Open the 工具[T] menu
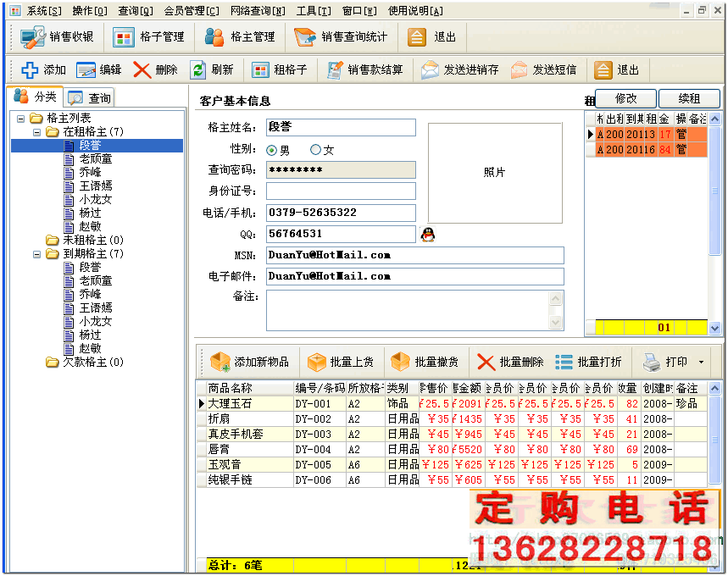Viewport: 728px width, 576px height. [314, 11]
